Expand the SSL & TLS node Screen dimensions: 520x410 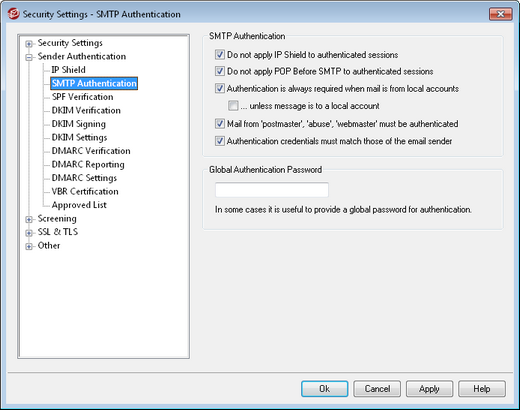[29, 233]
